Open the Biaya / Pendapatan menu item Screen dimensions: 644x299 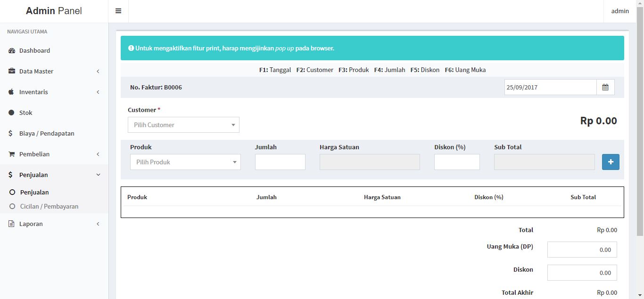(x=47, y=134)
